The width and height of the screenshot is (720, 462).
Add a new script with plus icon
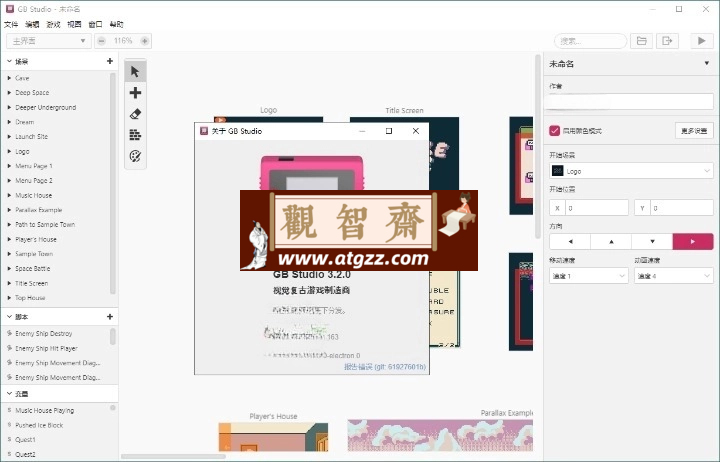coord(110,316)
